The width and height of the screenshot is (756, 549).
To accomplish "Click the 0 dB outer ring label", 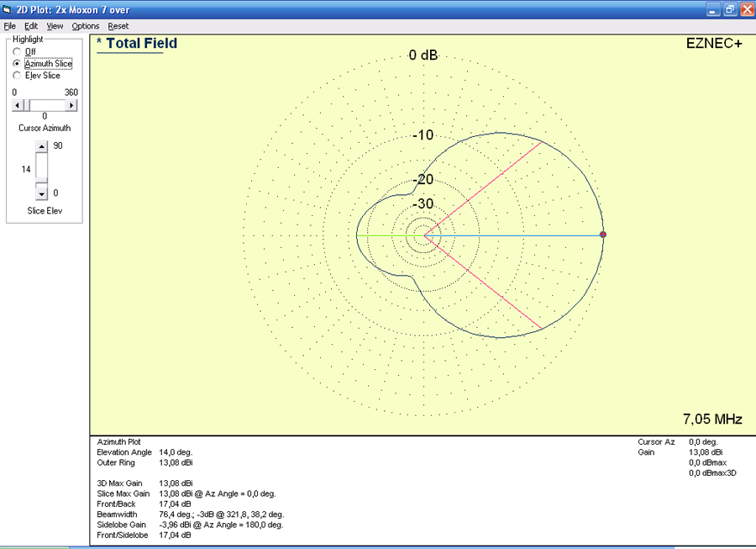I will [x=423, y=55].
